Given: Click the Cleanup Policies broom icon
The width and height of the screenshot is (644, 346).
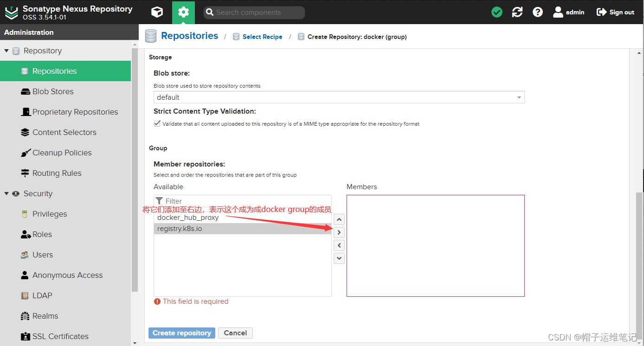Looking at the screenshot, I should pyautogui.click(x=25, y=153).
